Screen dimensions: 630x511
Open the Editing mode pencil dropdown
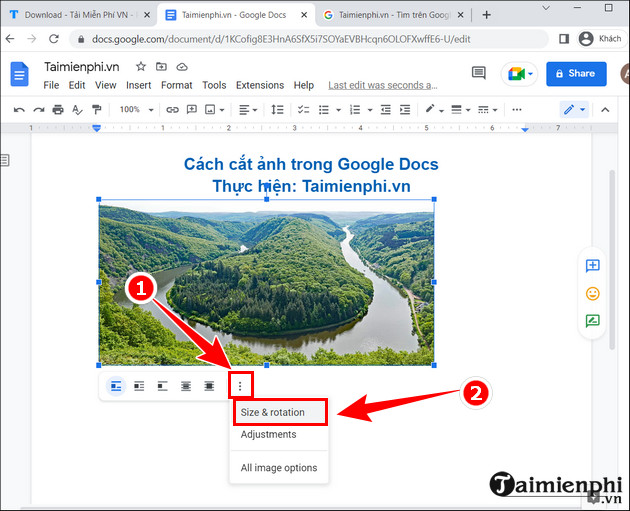coord(575,109)
